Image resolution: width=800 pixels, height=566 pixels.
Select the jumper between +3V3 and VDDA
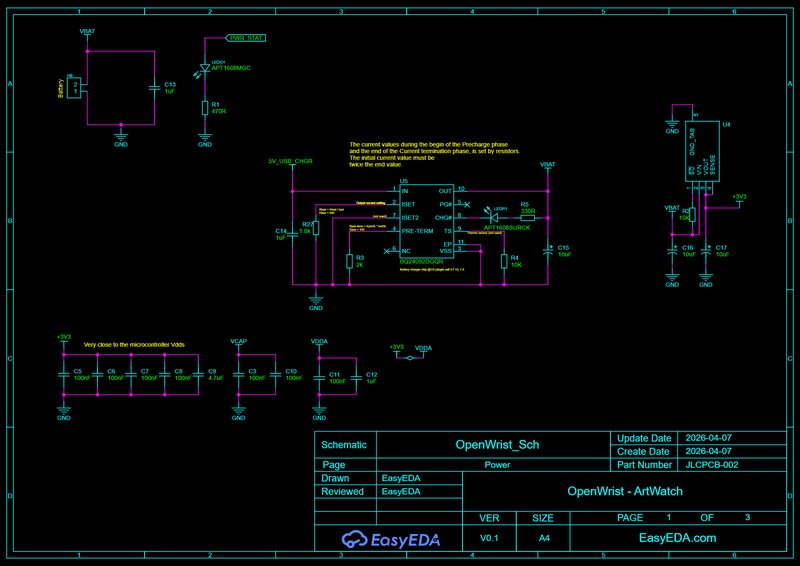pos(410,358)
